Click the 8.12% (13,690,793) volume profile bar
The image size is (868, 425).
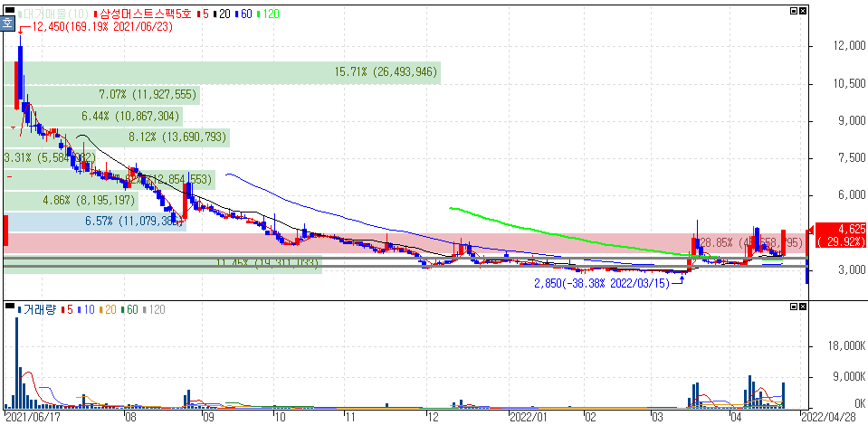[x=118, y=137]
